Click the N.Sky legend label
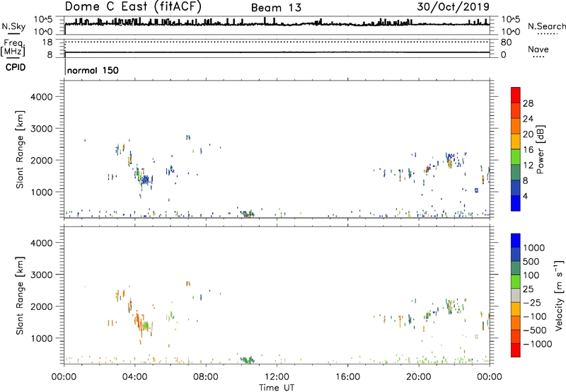 13,26
